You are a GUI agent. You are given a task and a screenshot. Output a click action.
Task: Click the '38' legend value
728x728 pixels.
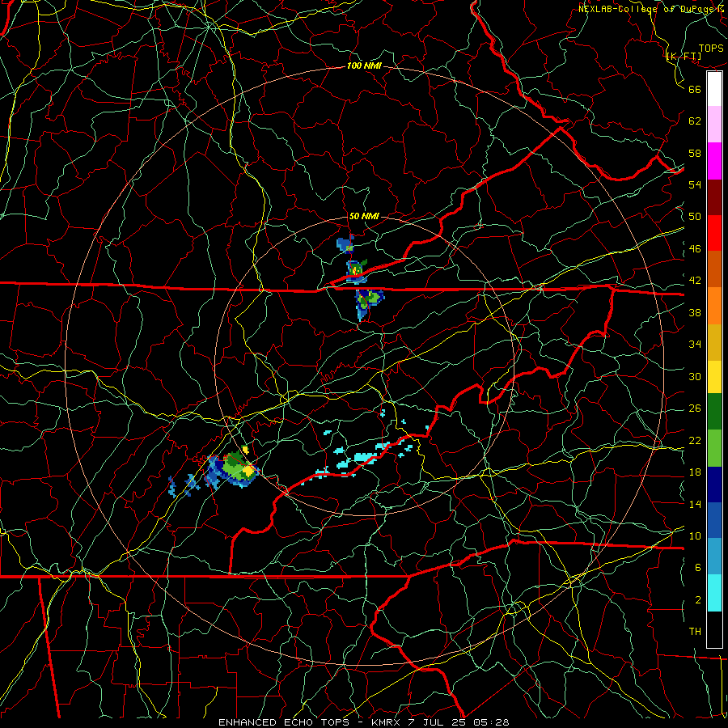click(x=695, y=312)
